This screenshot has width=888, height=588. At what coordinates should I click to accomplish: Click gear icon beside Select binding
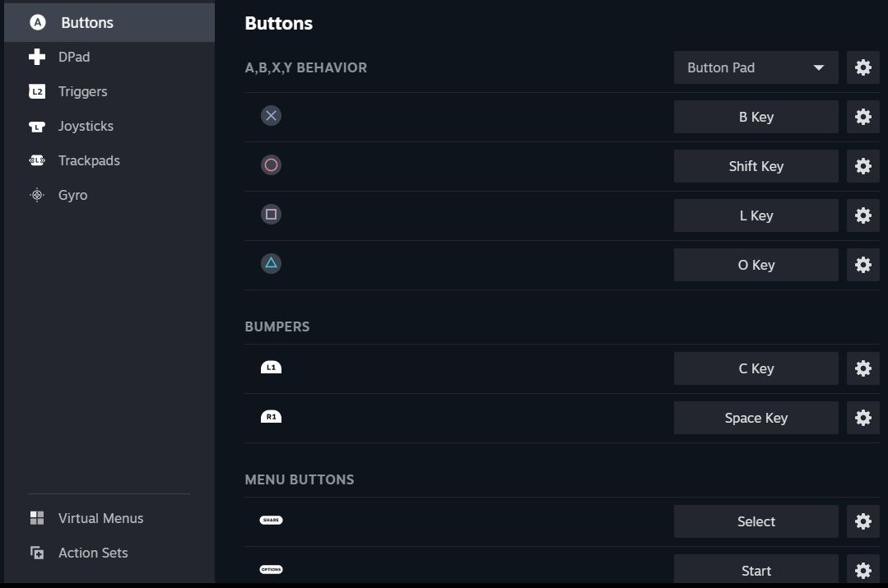[862, 521]
